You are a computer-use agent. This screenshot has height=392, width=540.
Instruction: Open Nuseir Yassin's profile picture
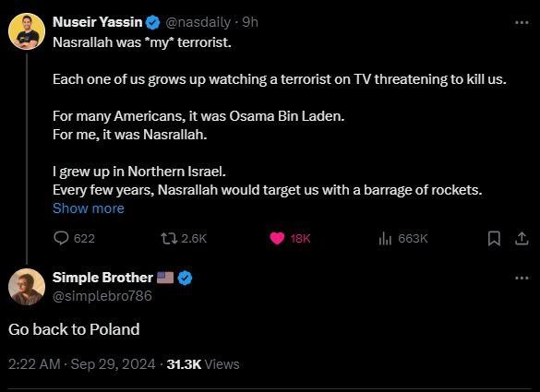click(x=27, y=31)
